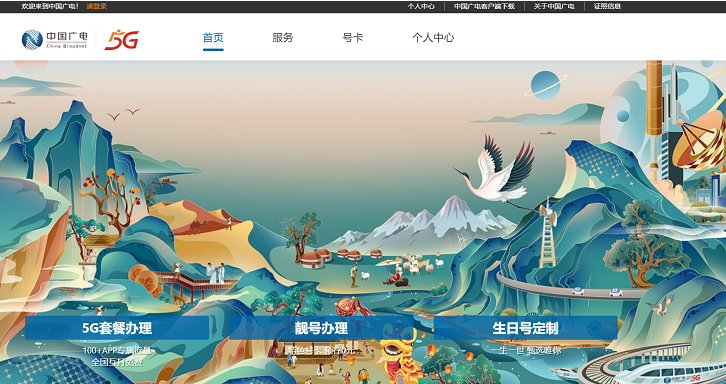Click the 生日号定制 button
This screenshot has width=726, height=384.
click(526, 328)
